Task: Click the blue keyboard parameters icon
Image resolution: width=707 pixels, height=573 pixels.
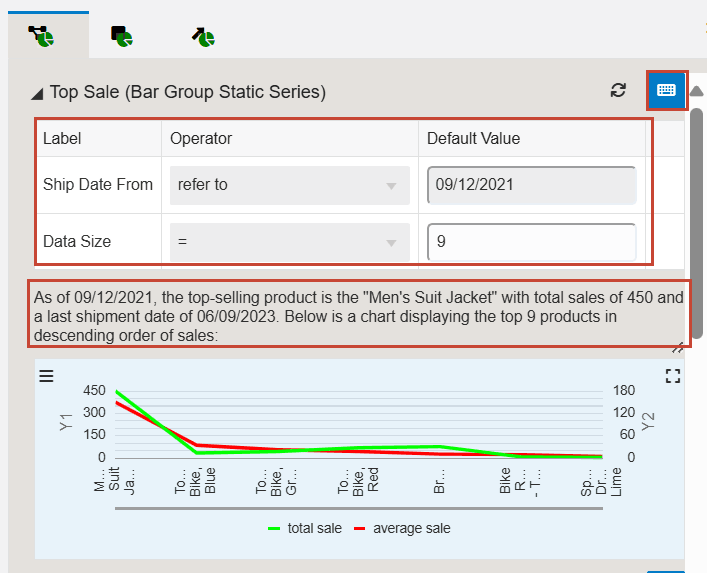Action: (x=666, y=90)
